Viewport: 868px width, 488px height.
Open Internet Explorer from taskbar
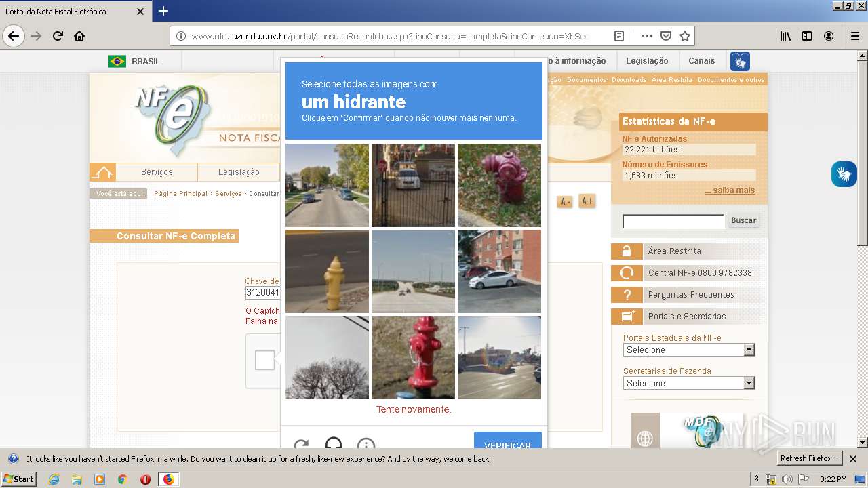click(54, 479)
